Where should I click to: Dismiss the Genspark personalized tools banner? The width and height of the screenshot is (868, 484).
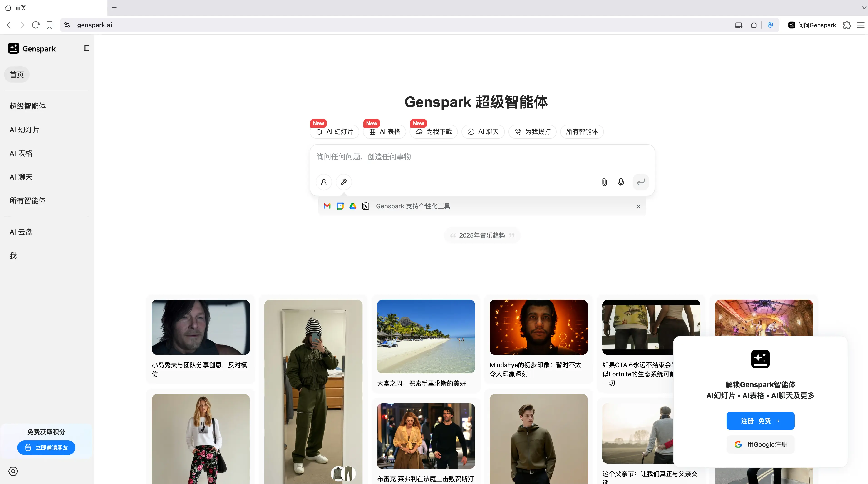[x=638, y=206]
